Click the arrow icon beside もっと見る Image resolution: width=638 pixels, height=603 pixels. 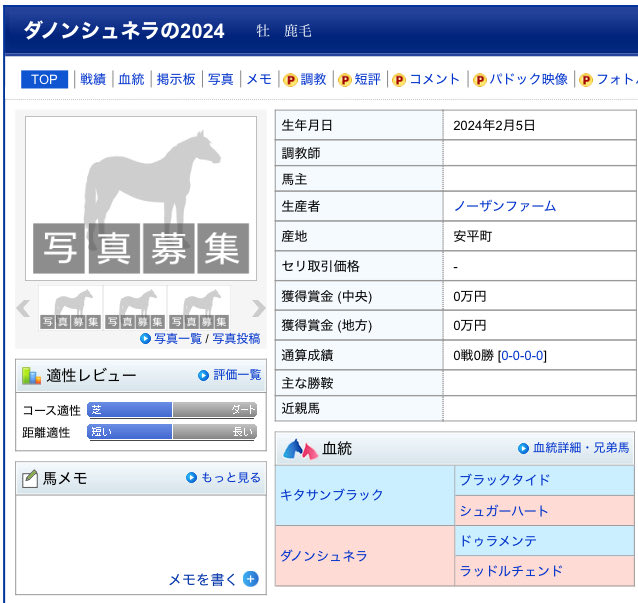coord(191,478)
